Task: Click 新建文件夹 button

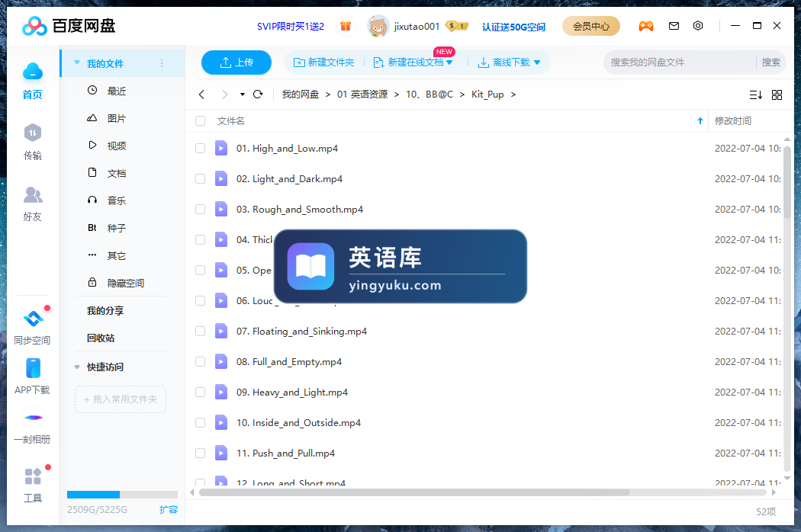Action: pos(324,62)
